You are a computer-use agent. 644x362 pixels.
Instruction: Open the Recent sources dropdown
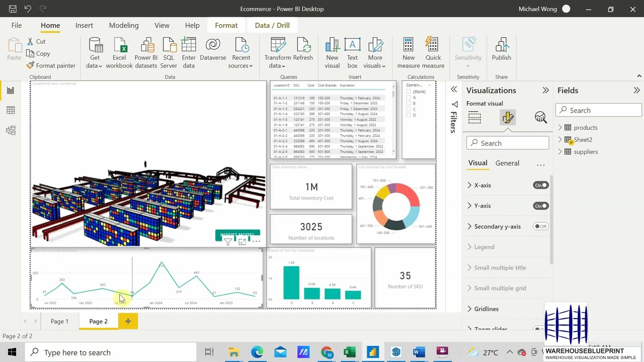(240, 53)
